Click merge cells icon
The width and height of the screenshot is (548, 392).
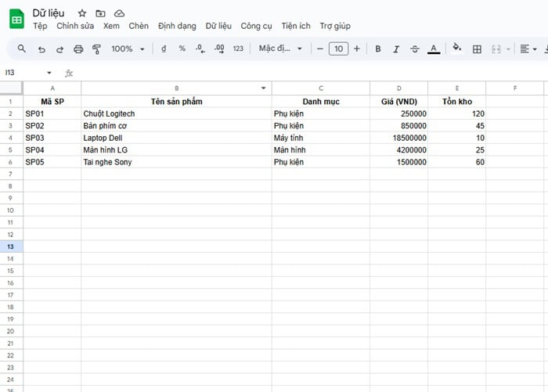(496, 49)
